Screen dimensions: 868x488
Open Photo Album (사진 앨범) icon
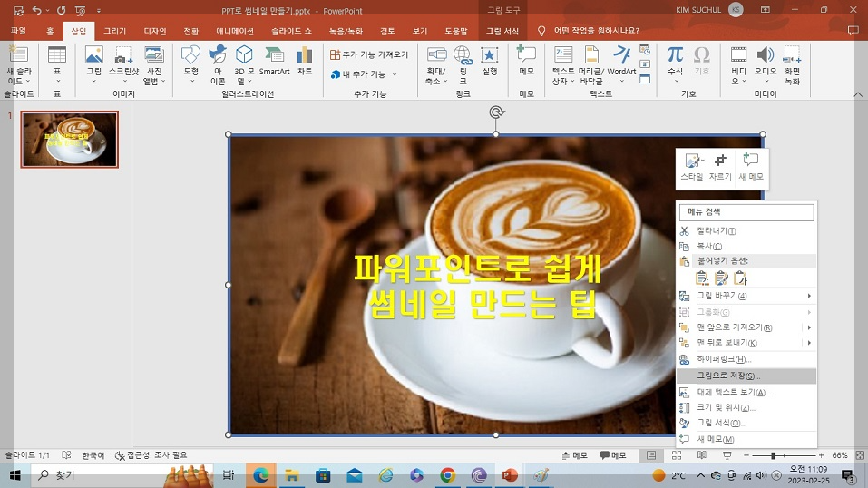tap(154, 55)
